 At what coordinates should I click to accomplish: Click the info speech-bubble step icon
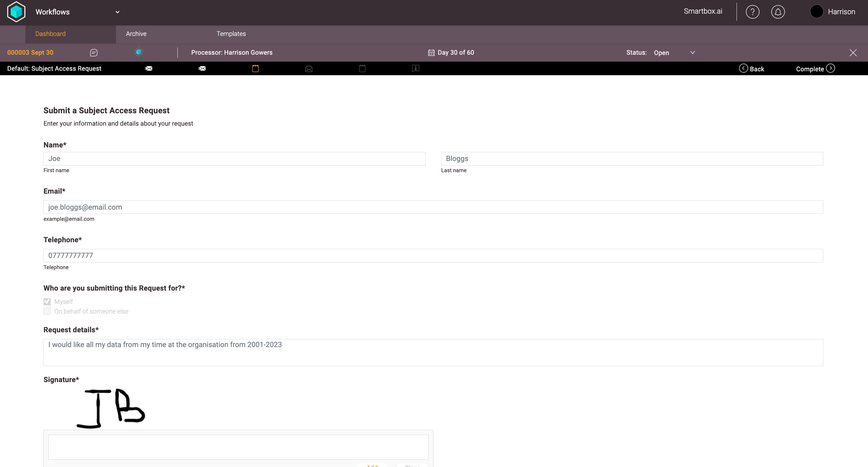(x=416, y=68)
